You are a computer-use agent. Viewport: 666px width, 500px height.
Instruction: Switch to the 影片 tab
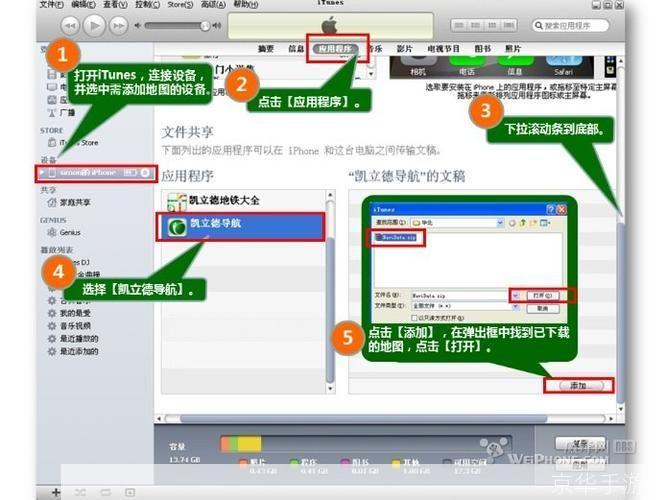(x=404, y=49)
